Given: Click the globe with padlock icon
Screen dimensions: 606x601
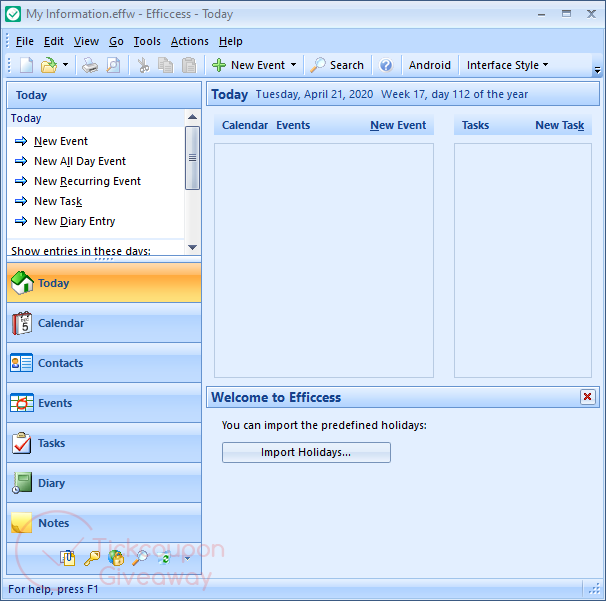Looking at the screenshot, I should click(116, 558).
